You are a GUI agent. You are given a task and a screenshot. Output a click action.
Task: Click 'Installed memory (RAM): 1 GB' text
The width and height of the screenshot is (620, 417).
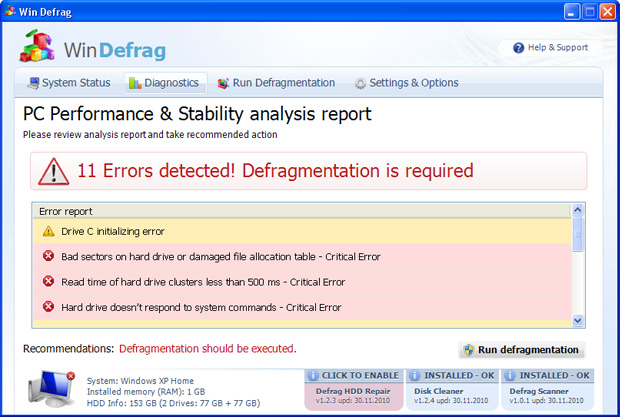point(146,392)
